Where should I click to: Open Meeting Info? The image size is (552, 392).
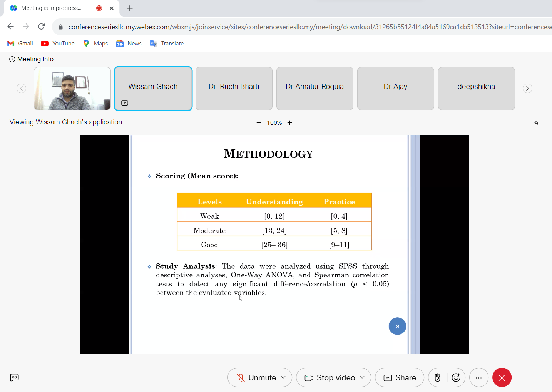point(32,59)
